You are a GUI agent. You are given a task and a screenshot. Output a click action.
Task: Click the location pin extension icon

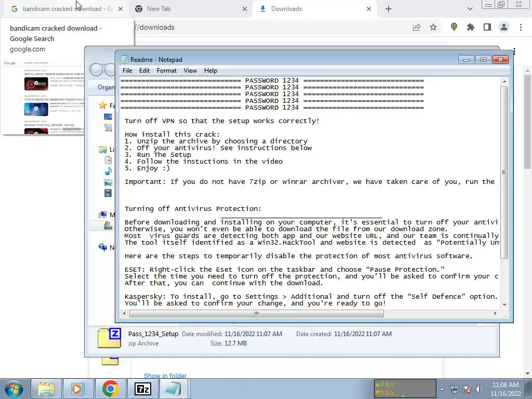coord(454,27)
